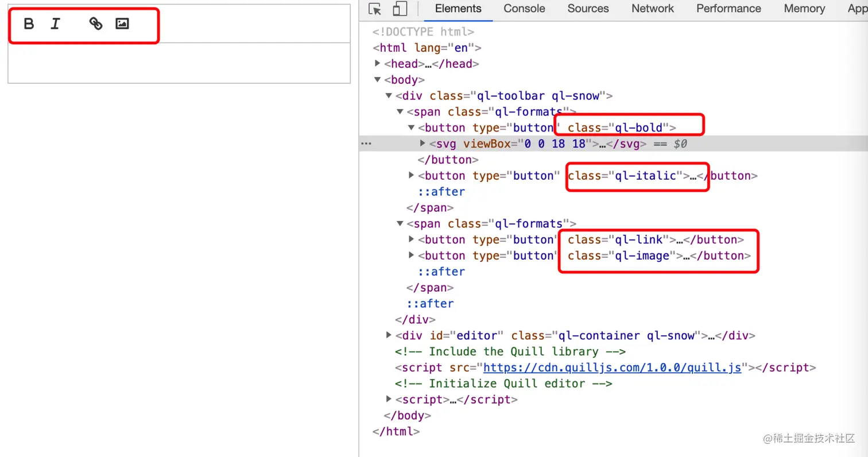The width and height of the screenshot is (868, 457).
Task: Select the closing </div> tag row
Action: [x=415, y=320]
